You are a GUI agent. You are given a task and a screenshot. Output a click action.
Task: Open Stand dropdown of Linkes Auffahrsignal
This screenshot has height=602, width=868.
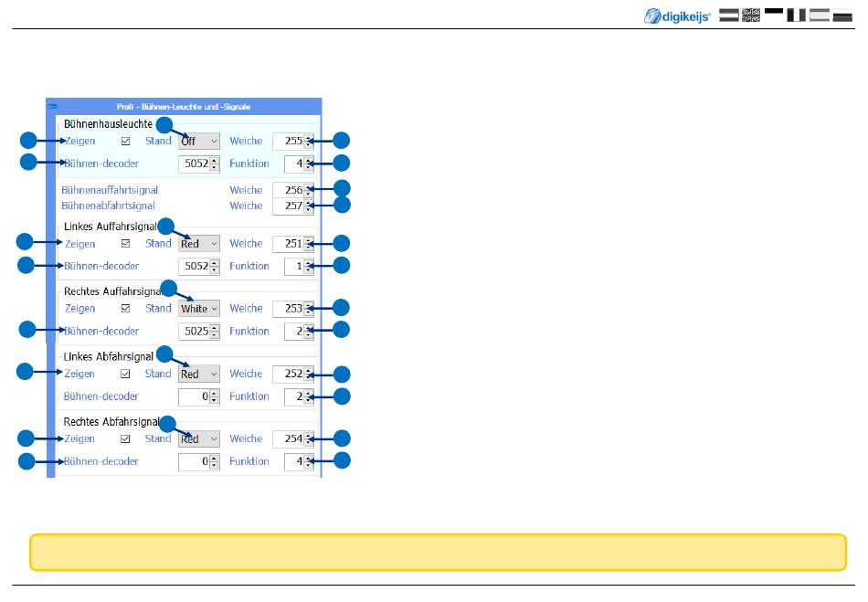(199, 244)
